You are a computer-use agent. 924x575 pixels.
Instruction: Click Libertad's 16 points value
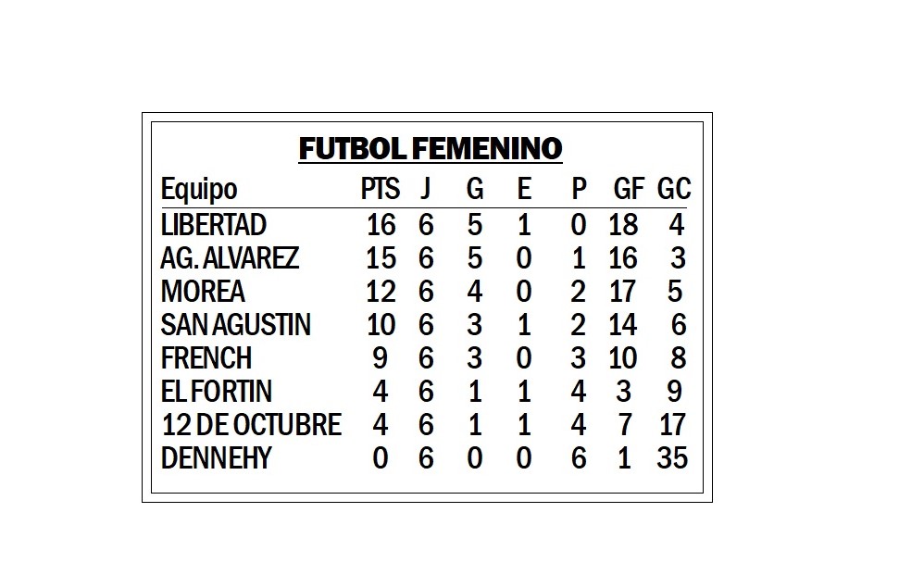click(381, 225)
